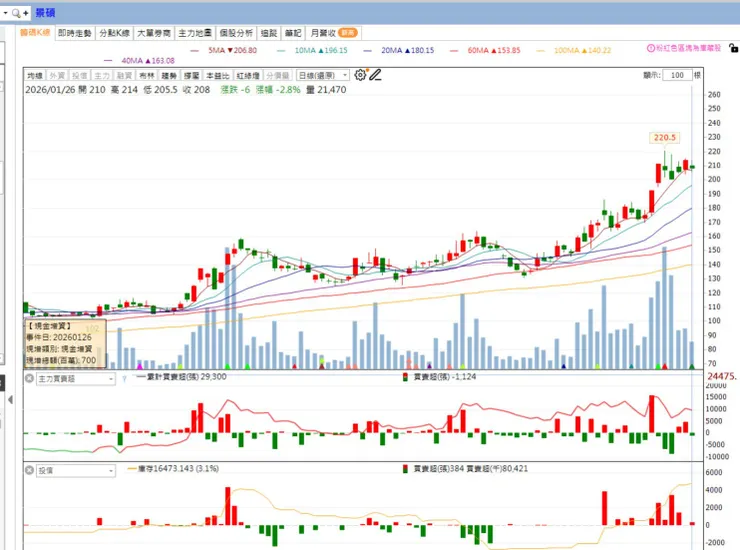The width and height of the screenshot is (740, 550).
Task: Click the 60MA 153.85 legend entry
Action: (485, 50)
